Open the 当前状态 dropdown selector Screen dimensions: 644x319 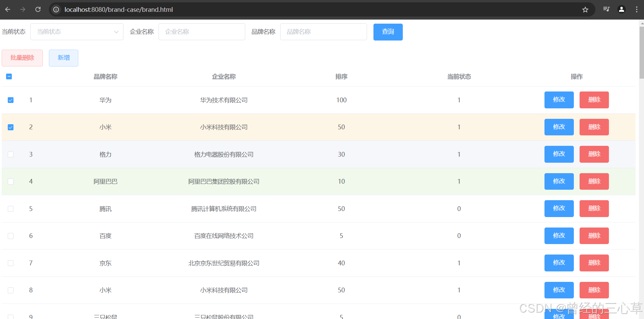(77, 32)
